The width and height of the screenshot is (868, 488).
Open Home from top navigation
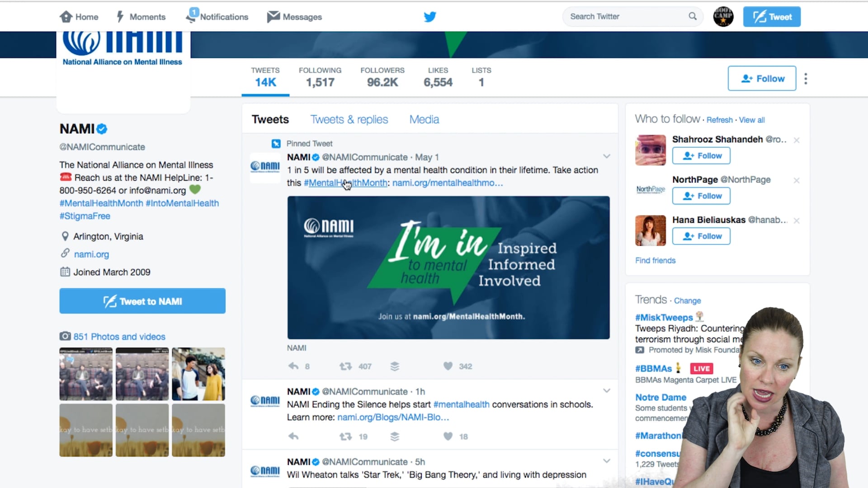click(79, 17)
